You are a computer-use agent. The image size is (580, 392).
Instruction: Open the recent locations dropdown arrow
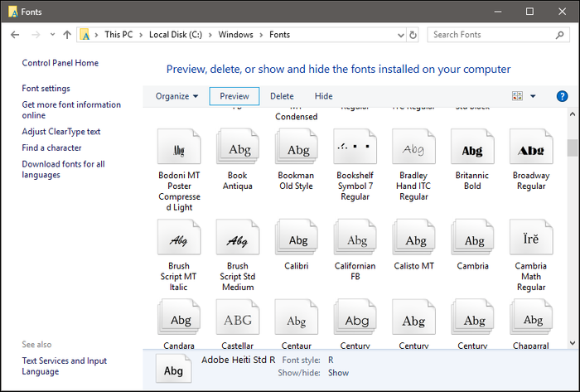52,34
